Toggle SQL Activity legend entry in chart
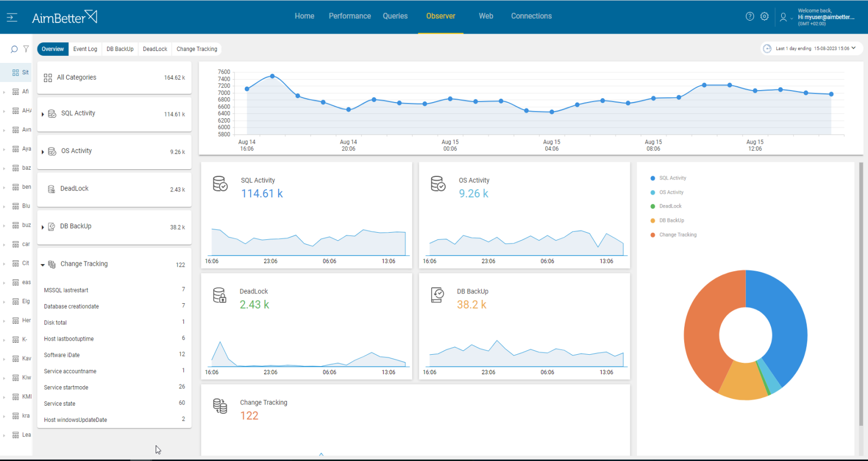This screenshot has height=461, width=868. (x=672, y=178)
